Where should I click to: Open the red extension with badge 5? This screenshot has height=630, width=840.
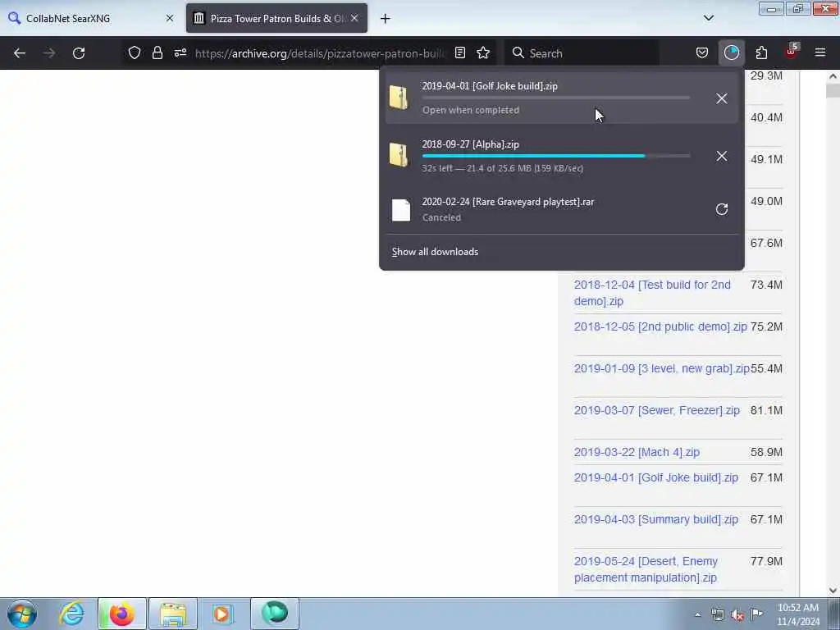(x=792, y=52)
